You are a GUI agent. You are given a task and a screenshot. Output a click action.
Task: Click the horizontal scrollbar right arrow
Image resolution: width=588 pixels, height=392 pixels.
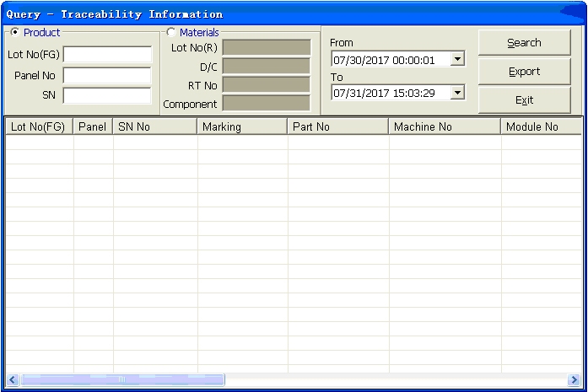[x=574, y=379]
